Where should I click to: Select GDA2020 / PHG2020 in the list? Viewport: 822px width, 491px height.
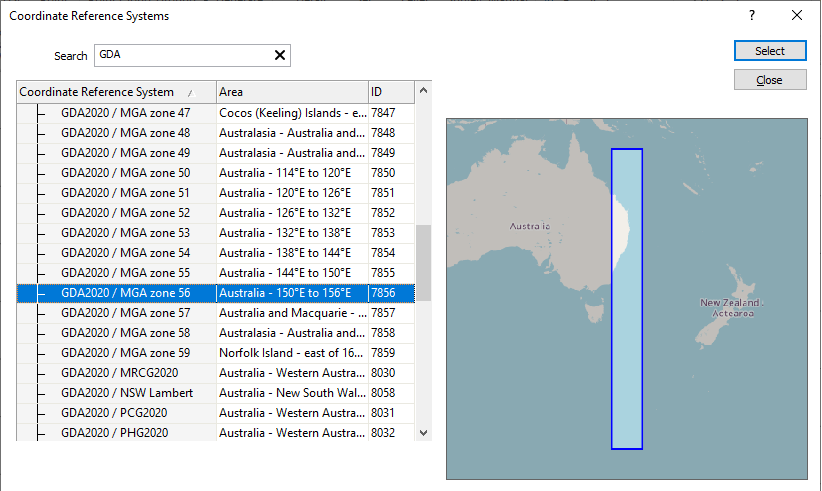114,433
